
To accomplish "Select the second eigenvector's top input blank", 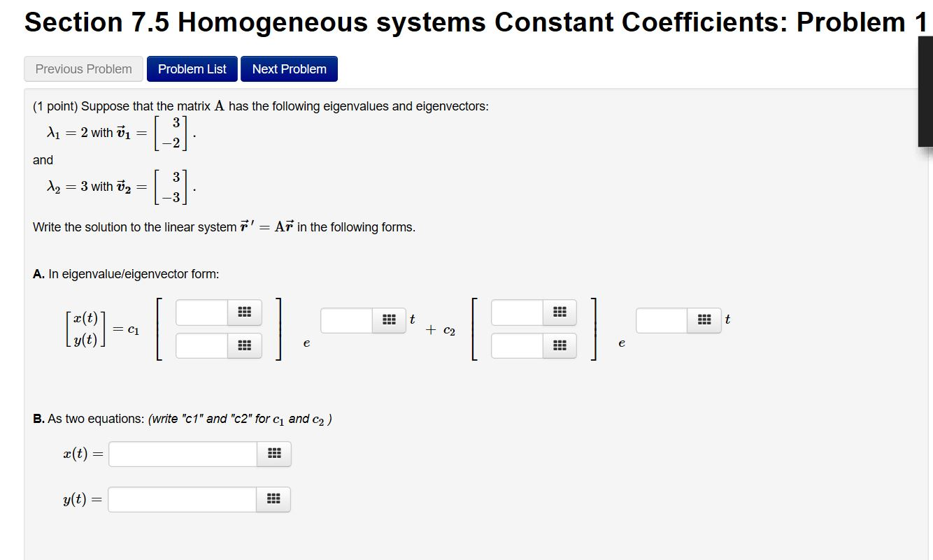I will (517, 312).
